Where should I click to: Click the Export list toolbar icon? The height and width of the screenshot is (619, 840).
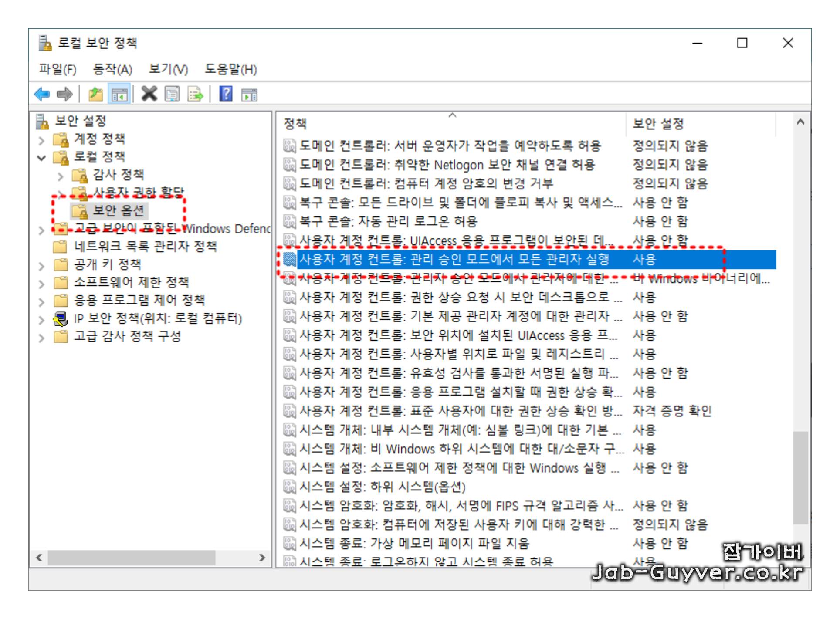click(195, 94)
